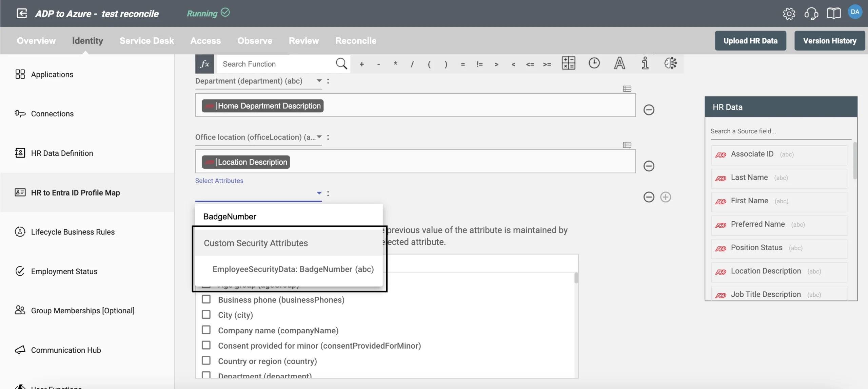Click the attribute checklist scrollbar
This screenshot has width=868, height=389.
point(576,278)
